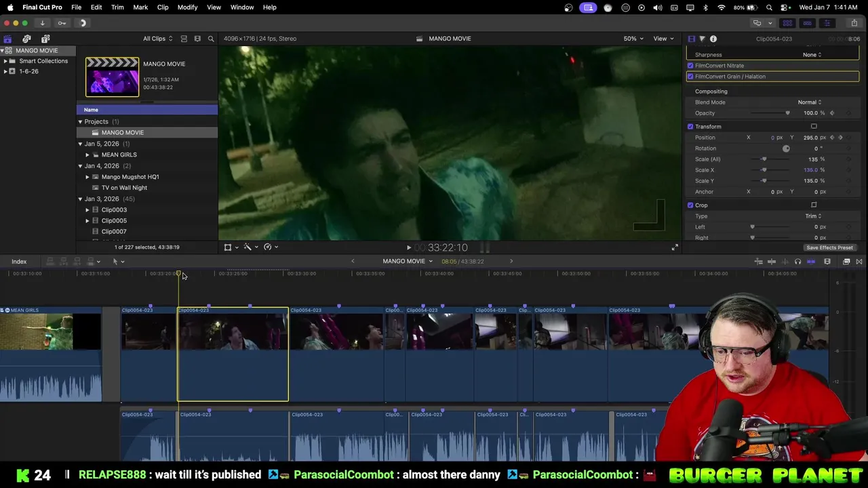The image size is (868, 488).
Task: Open the viewer 50% zoom dropdown
Action: [x=633, y=39]
